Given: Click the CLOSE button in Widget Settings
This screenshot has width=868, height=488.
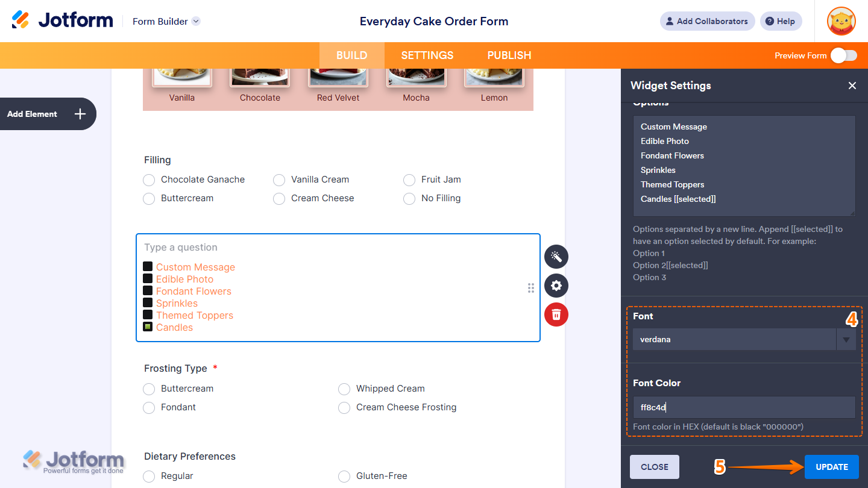Looking at the screenshot, I should 654,466.
